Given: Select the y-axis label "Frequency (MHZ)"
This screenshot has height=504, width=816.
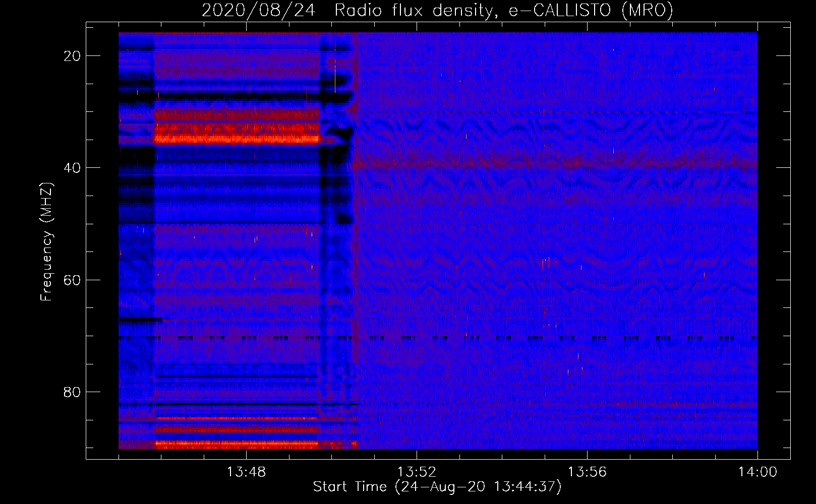Looking at the screenshot, I should [x=46, y=242].
